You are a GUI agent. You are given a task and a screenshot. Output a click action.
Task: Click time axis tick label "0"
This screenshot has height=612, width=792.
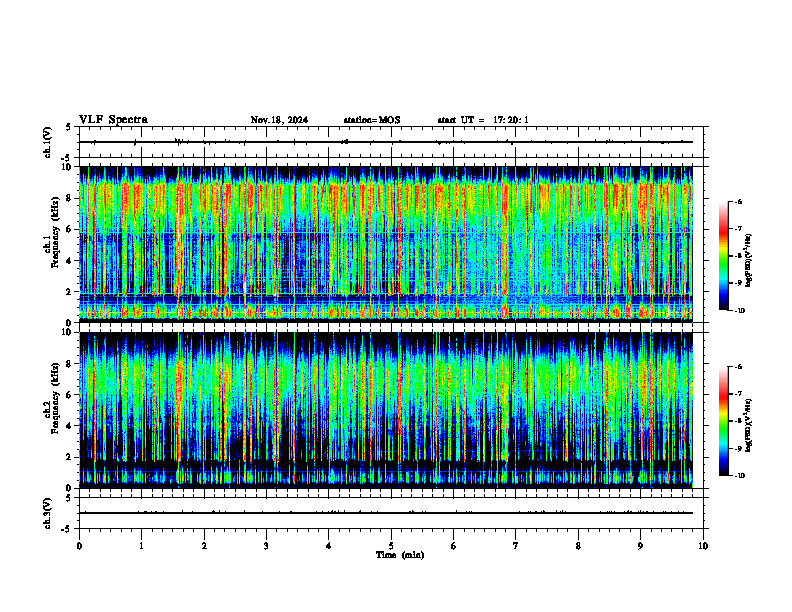click(x=79, y=546)
